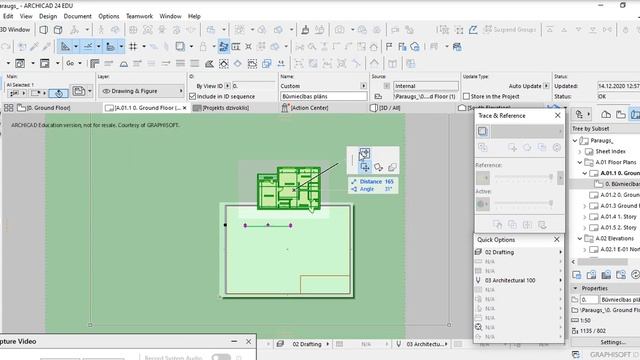This screenshot has width=640, height=360.
Task: Adjust the Reference intensity slider
Action: click(524, 178)
